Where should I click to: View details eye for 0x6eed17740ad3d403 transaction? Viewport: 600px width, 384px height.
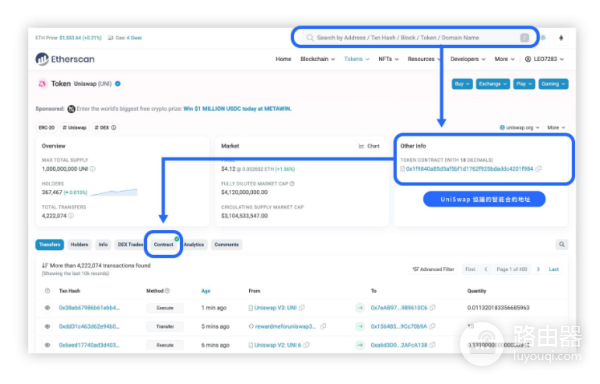point(47,345)
